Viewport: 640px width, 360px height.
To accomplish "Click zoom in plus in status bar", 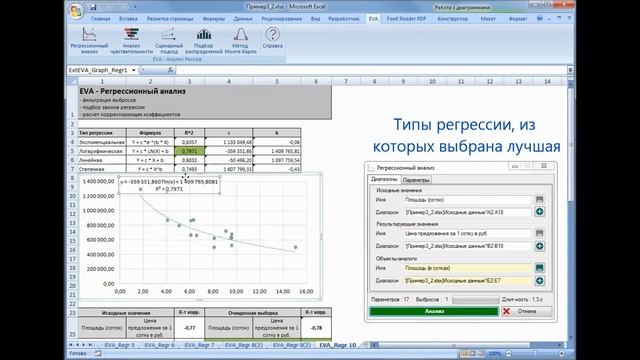I will point(562,353).
